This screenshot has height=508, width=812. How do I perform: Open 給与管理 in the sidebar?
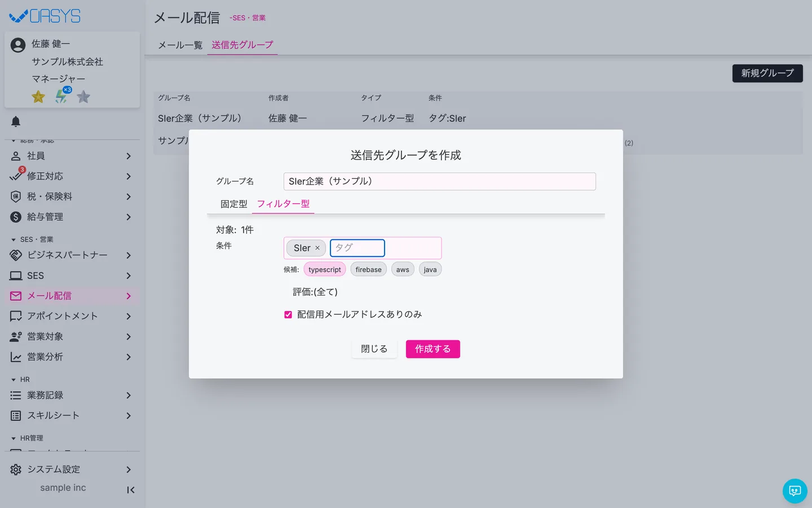tap(72, 217)
